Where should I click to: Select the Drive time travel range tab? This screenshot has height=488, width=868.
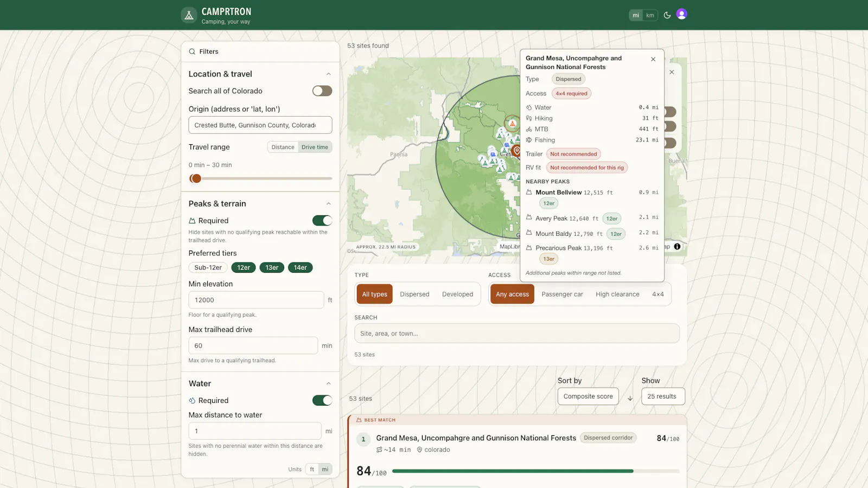point(315,147)
